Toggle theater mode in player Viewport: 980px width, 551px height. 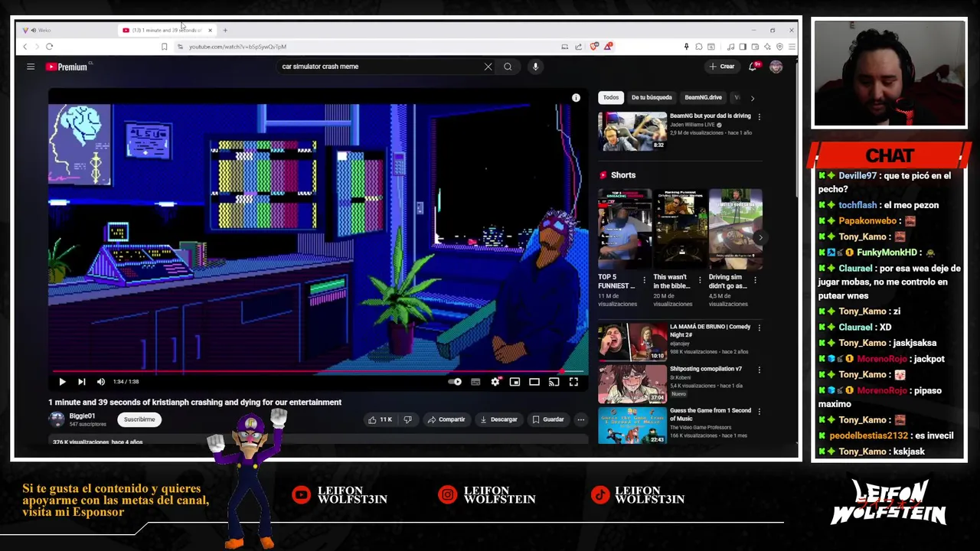pos(534,381)
